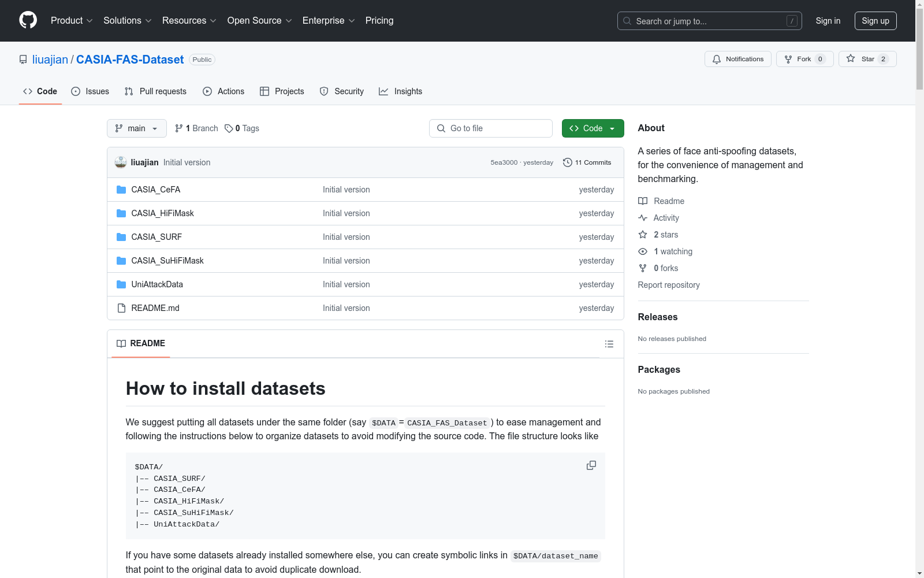
Task: Open the README.md file
Action: [155, 308]
